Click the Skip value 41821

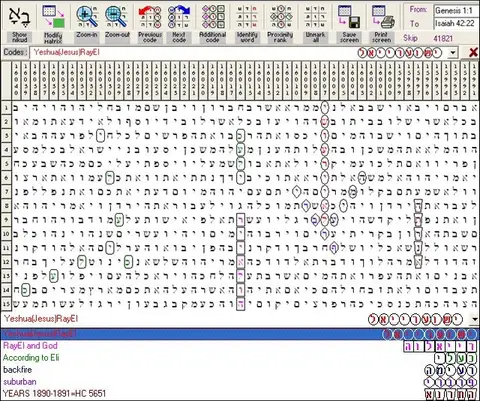pos(443,38)
